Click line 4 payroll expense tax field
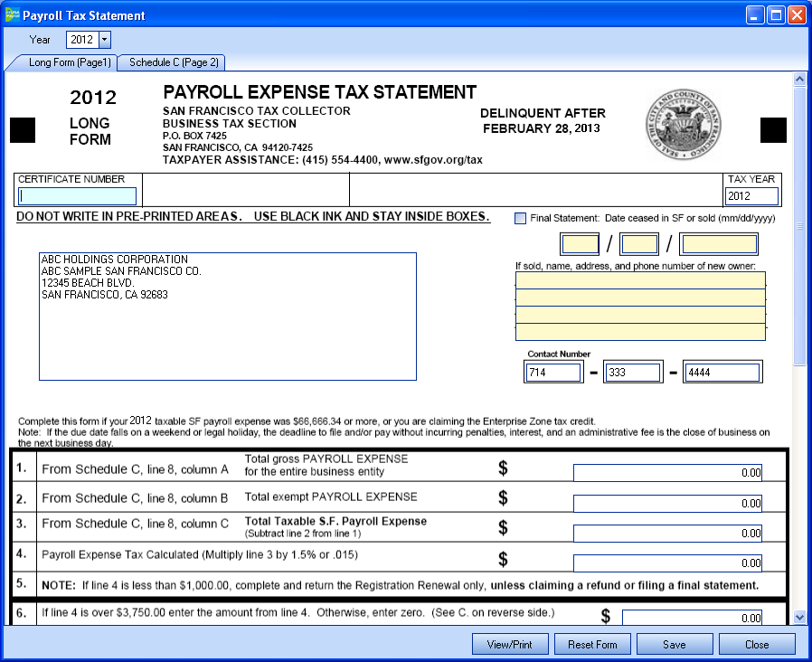This screenshot has height=662, width=812. coord(667,563)
